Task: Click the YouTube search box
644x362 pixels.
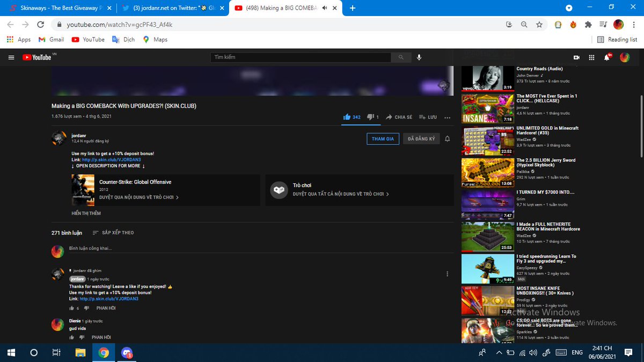Action: (301, 57)
